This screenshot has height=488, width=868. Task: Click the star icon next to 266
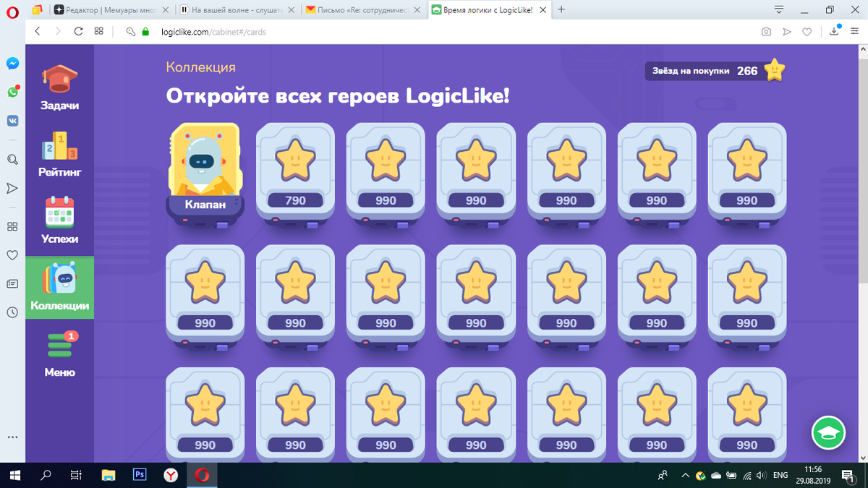pos(774,70)
